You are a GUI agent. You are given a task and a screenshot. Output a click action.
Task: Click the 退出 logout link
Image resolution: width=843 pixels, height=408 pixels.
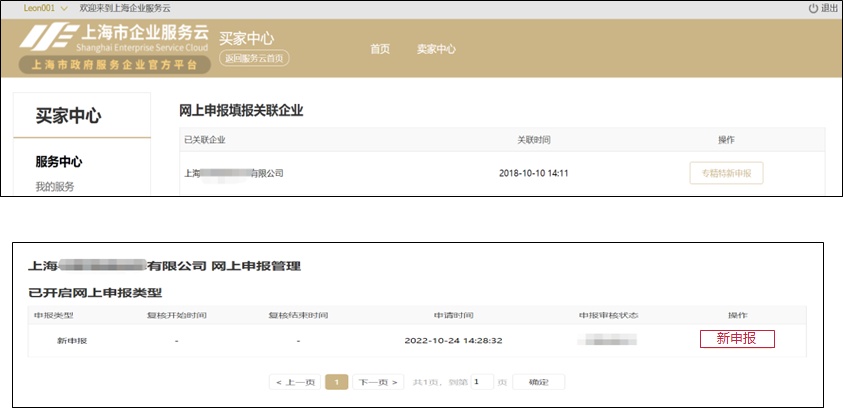[x=829, y=8]
